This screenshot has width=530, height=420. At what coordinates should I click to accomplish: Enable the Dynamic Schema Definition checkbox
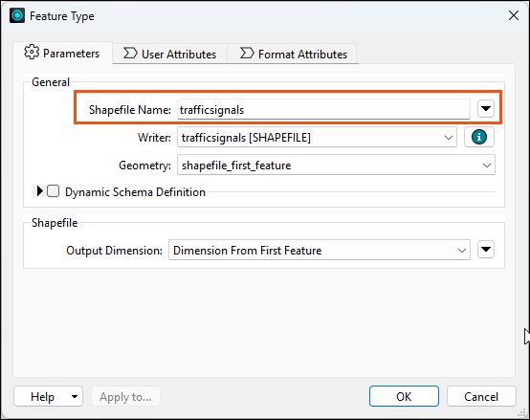point(53,191)
